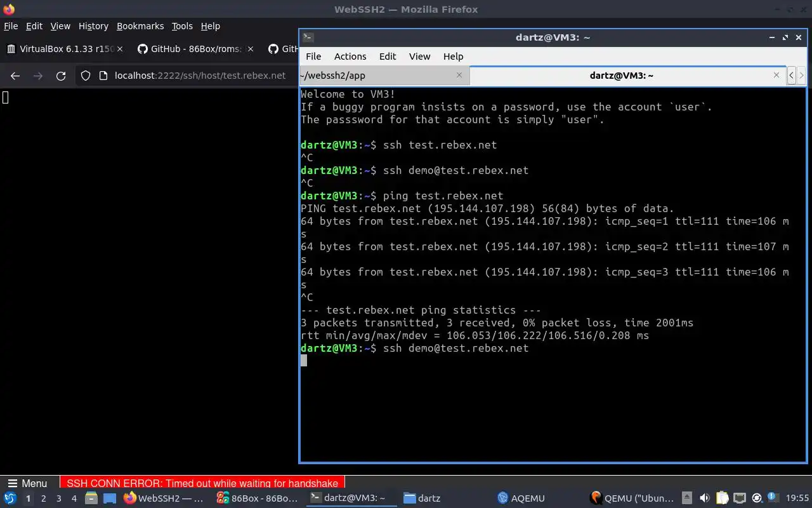This screenshot has width=812, height=508.
Task: Open Firefox Help menu
Action: coord(210,26)
